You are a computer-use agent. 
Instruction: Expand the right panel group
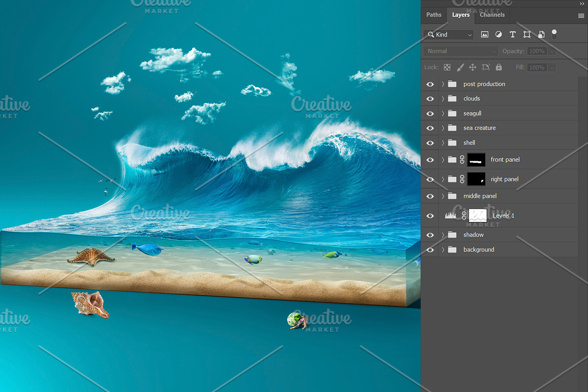pos(443,179)
